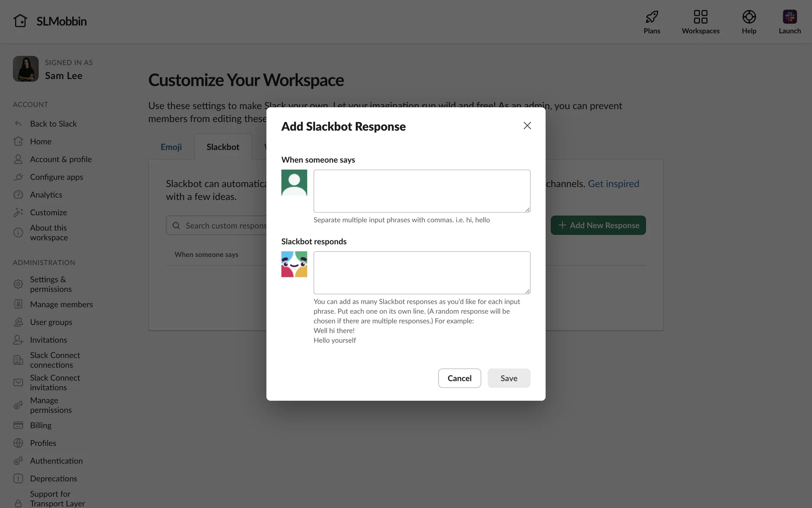
Task: Click the Analytics gauge icon in sidebar
Action: click(18, 195)
